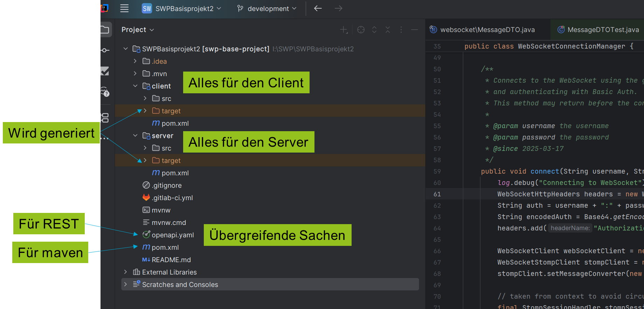Click the Project panel options kebab icon
Viewport: 644px width, 309px height.
click(401, 30)
